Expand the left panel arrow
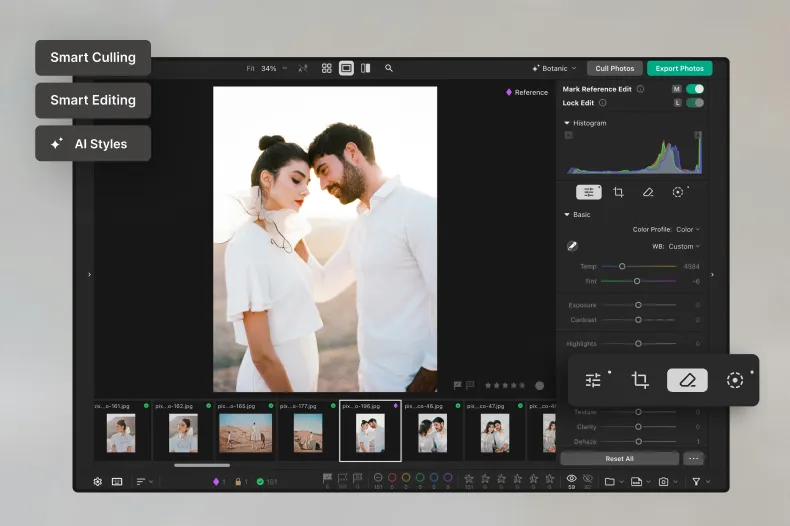Image resolution: width=790 pixels, height=526 pixels. point(90,275)
